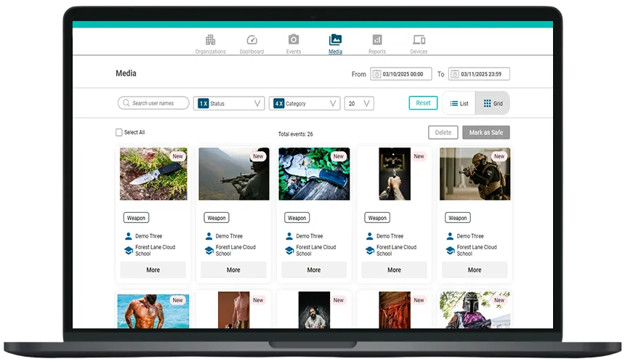
Task: Click the Mark as Safe button
Action: 486,132
